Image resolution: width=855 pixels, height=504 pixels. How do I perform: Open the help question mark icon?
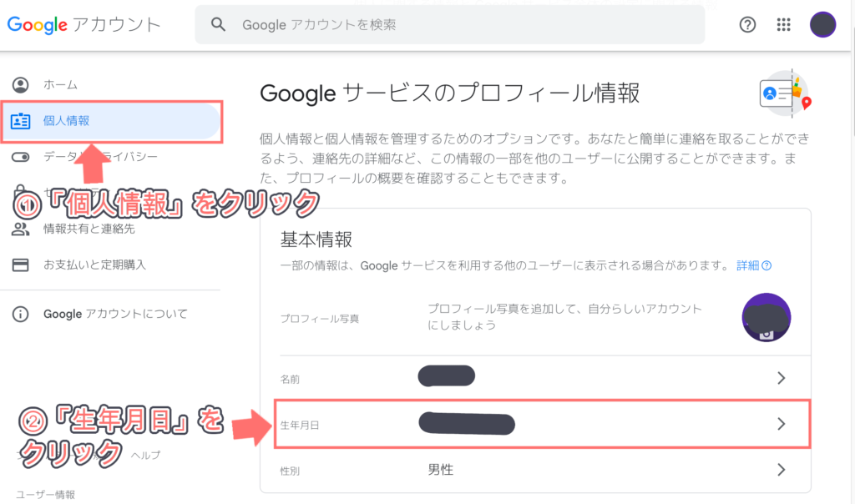(x=747, y=24)
